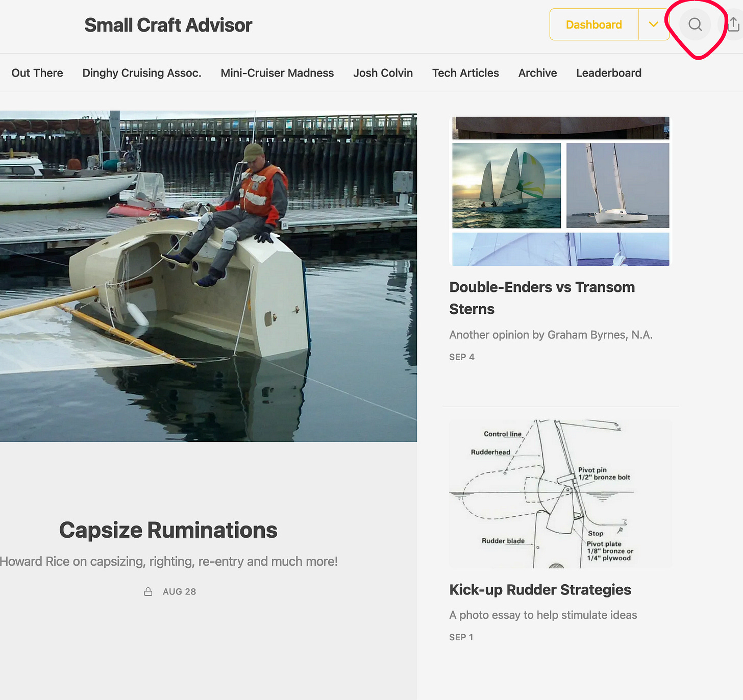Open the Out There tab

[37, 73]
